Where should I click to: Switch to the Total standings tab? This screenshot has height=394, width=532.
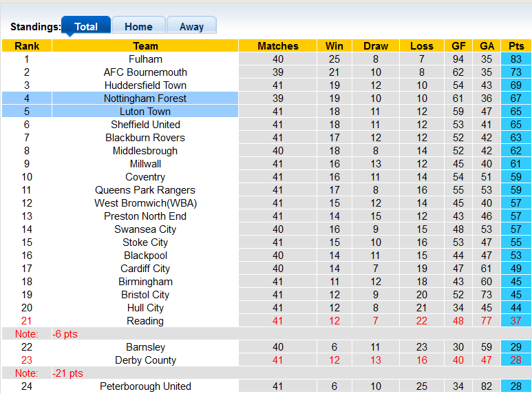pos(86,26)
